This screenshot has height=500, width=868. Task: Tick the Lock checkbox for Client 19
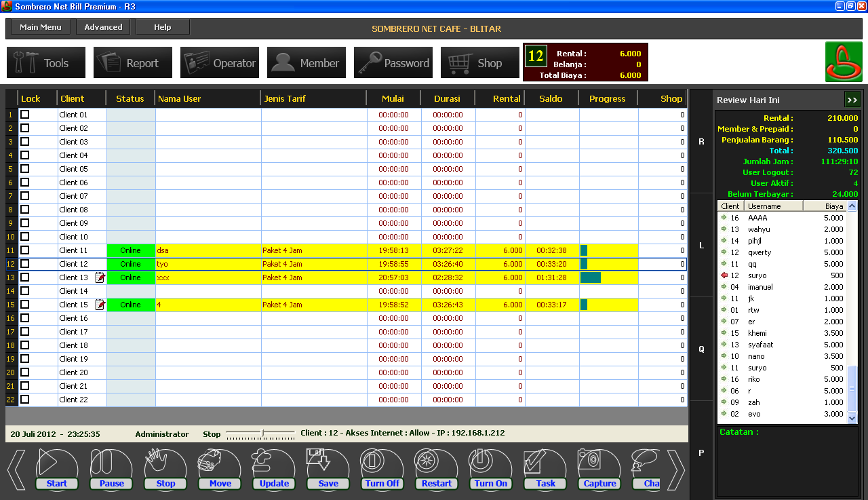(24, 359)
